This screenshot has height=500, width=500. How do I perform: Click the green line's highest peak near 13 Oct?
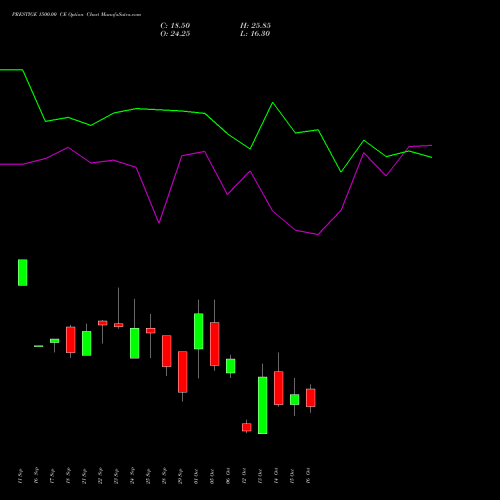tap(273, 103)
